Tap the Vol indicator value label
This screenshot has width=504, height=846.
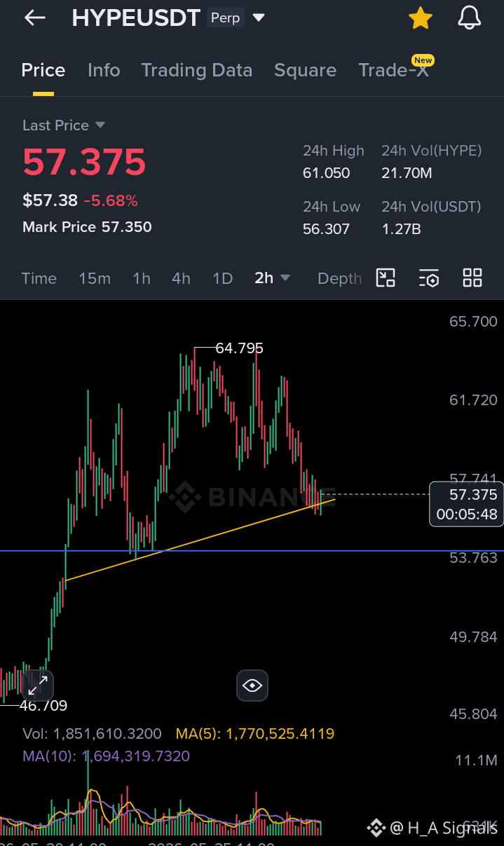click(92, 734)
